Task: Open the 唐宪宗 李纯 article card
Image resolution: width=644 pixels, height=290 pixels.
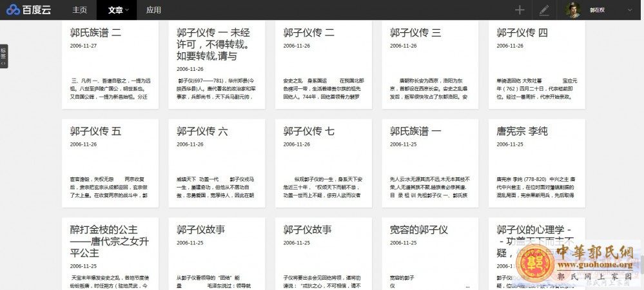Action: pos(522,131)
